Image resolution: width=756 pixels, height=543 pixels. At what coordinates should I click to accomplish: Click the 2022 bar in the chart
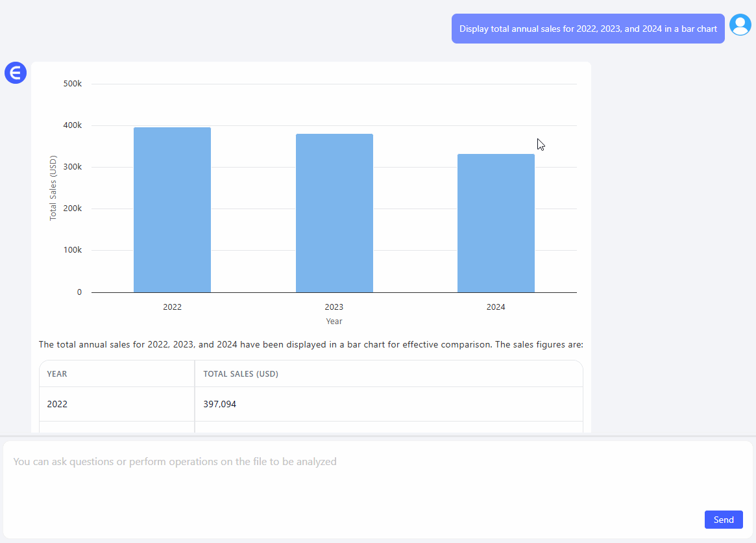pyautogui.click(x=172, y=210)
